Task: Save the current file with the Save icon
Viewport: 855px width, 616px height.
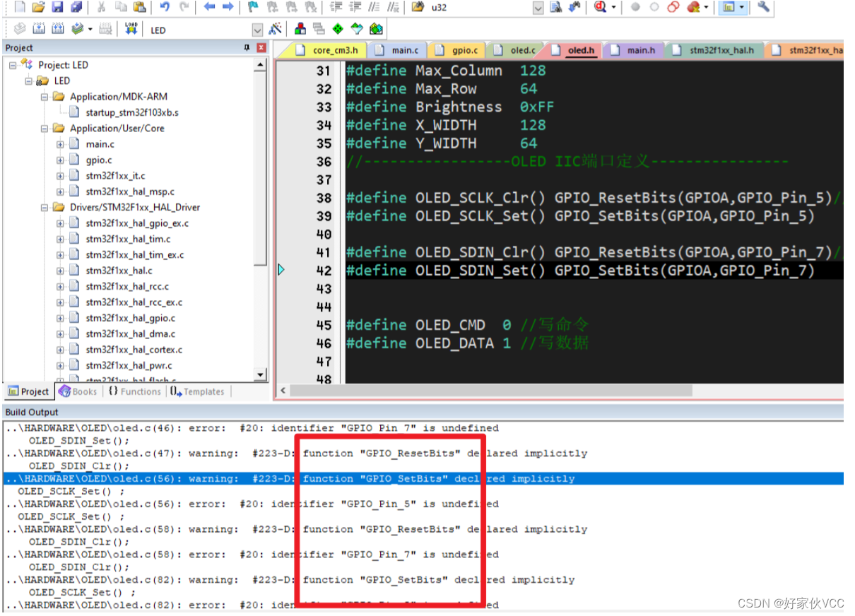Action: 57,7
